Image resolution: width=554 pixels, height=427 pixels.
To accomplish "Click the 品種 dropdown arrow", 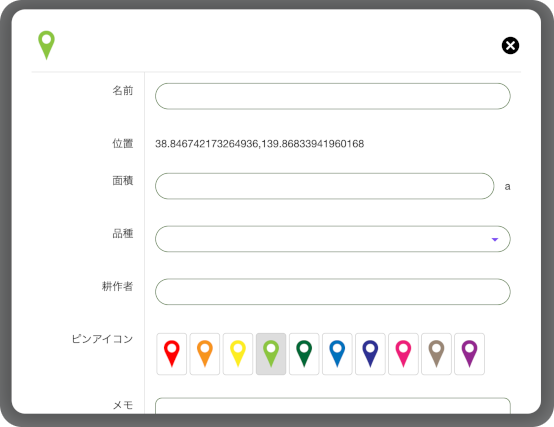I will (495, 239).
